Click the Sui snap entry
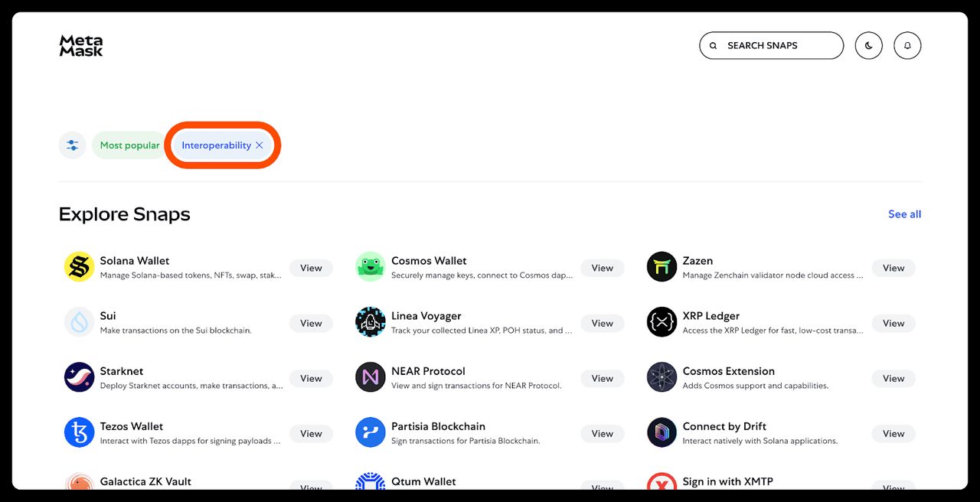980x502 pixels. pos(107,315)
